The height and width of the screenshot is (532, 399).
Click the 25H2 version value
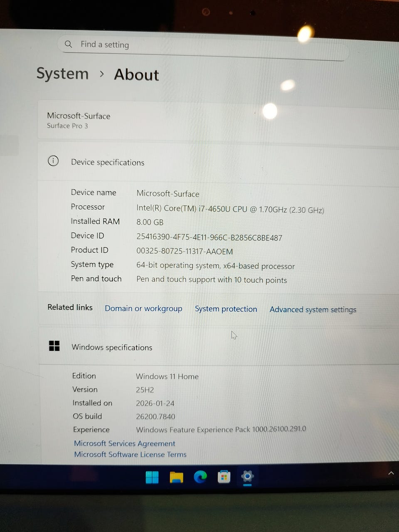pos(145,390)
